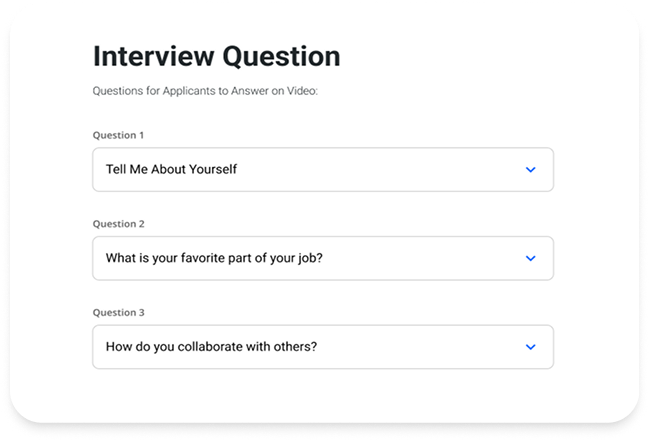The width and height of the screenshot is (650, 441).
Task: Click the down arrow in Question 3 dropdown
Action: pos(530,347)
